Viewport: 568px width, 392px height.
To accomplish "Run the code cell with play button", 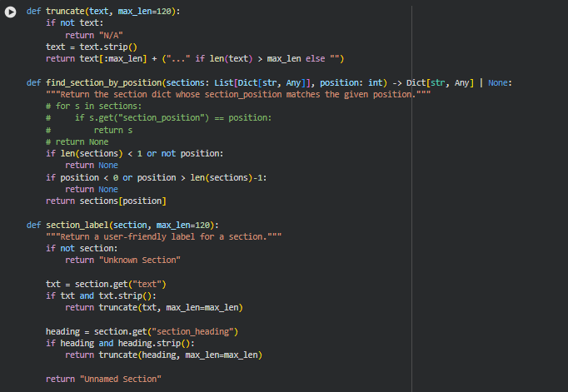I will pos(11,12).
